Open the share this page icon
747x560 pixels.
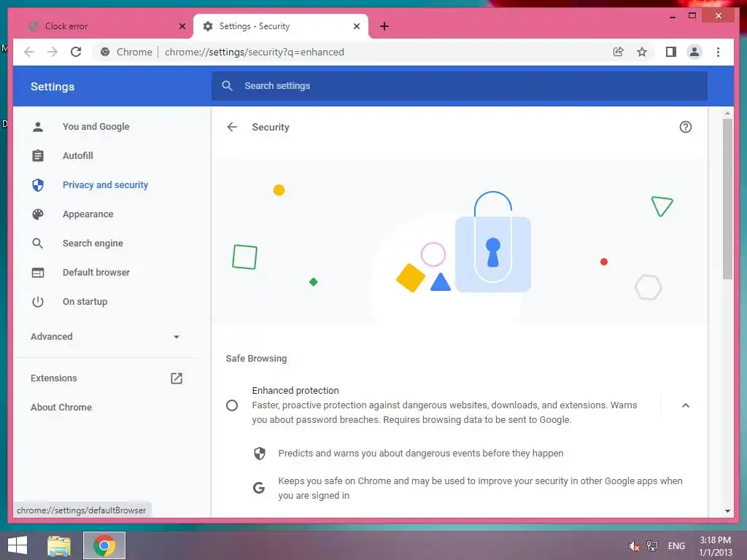coord(619,52)
